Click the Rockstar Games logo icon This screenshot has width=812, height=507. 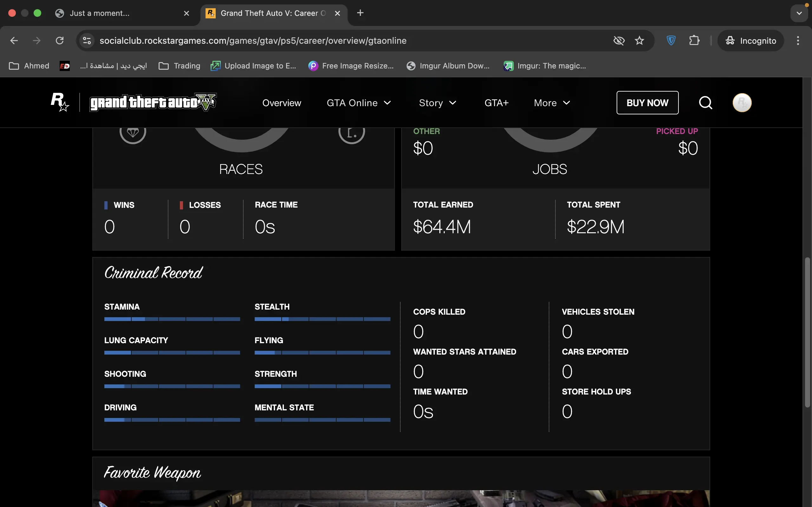click(60, 102)
